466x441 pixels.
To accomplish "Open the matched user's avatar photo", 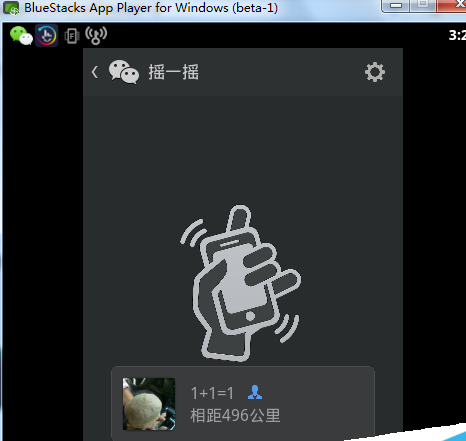I will click(149, 404).
